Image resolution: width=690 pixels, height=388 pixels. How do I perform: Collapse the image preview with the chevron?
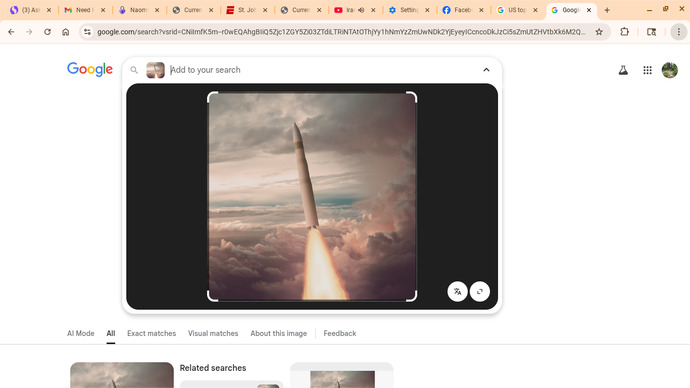point(486,70)
